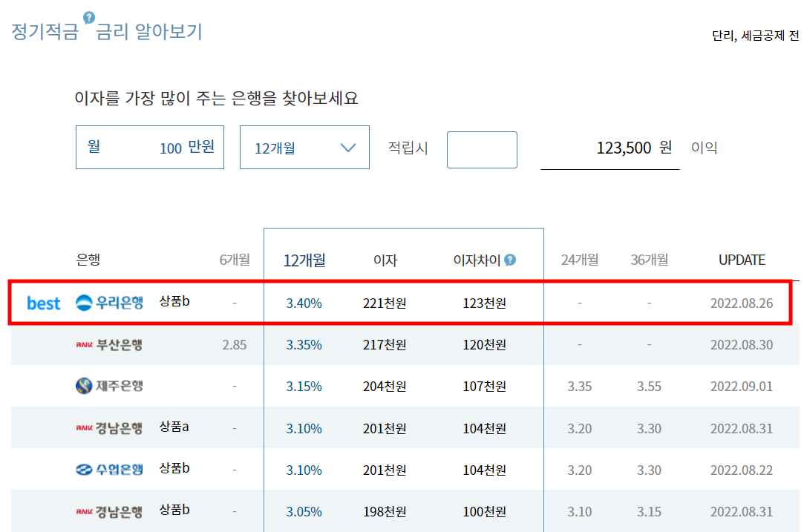Click the 2022.08.30 update date

(742, 345)
